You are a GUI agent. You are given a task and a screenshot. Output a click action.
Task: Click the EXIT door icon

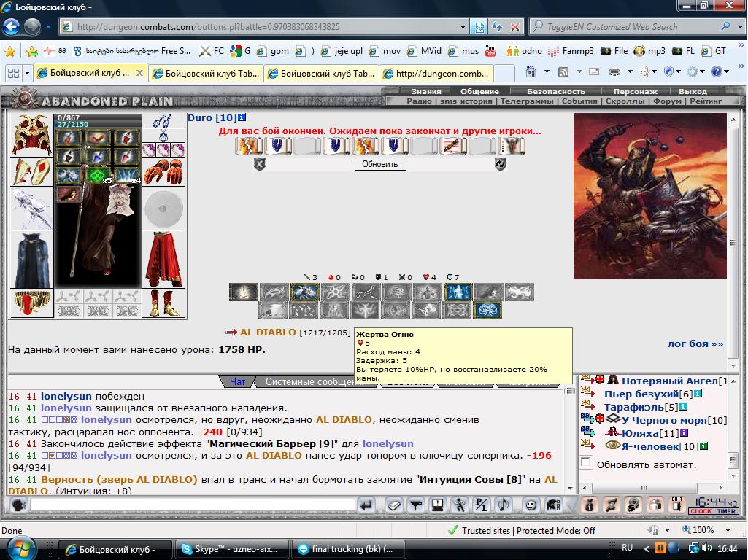[x=677, y=505]
